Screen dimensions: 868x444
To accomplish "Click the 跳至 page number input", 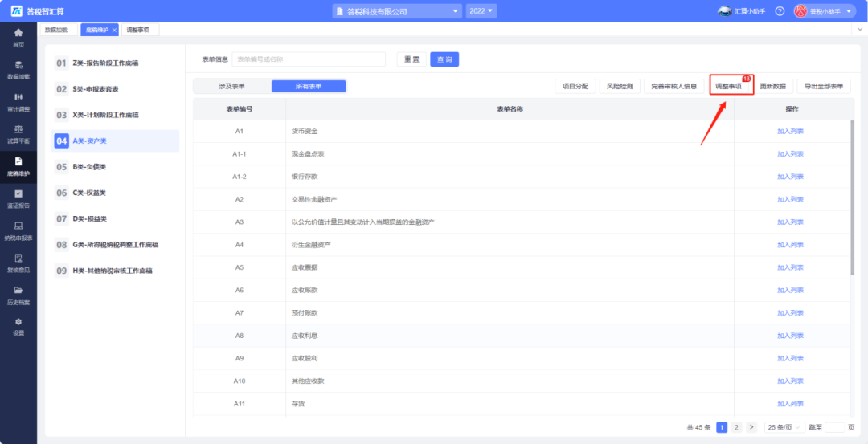I will [835, 427].
